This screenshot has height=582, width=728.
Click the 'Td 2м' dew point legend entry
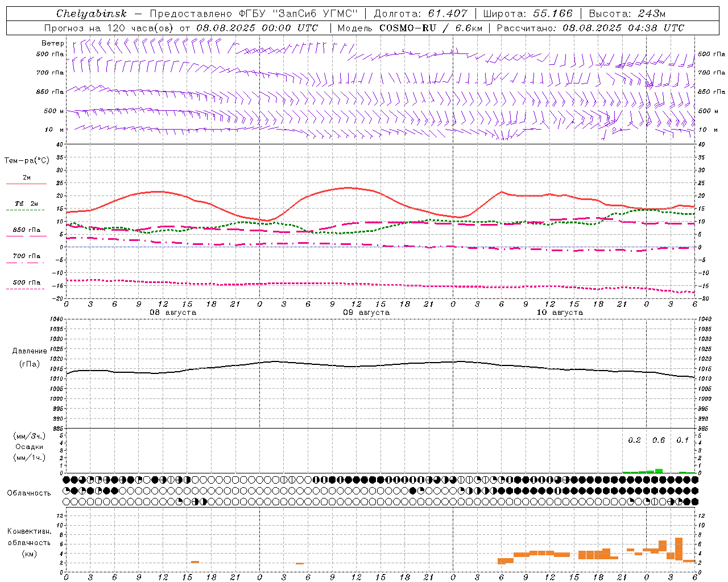(x=26, y=203)
